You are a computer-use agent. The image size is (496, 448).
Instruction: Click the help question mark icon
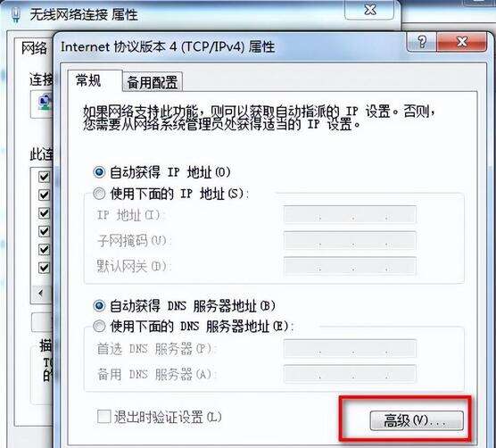(x=422, y=42)
